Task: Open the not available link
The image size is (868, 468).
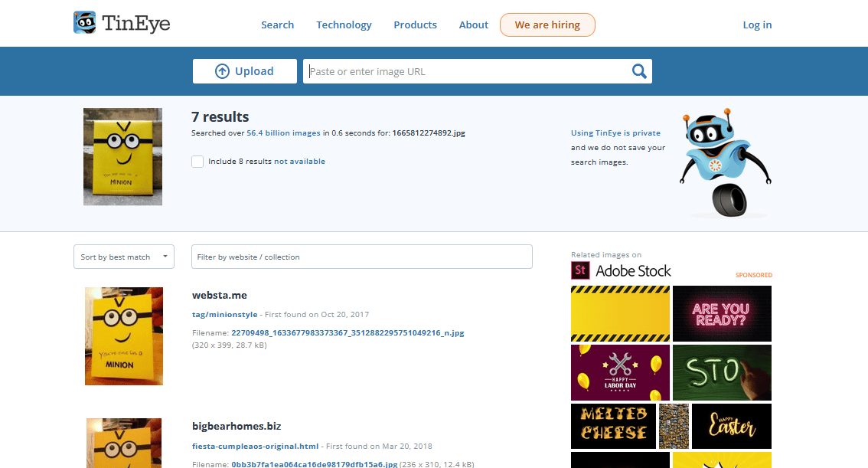Action: point(299,162)
